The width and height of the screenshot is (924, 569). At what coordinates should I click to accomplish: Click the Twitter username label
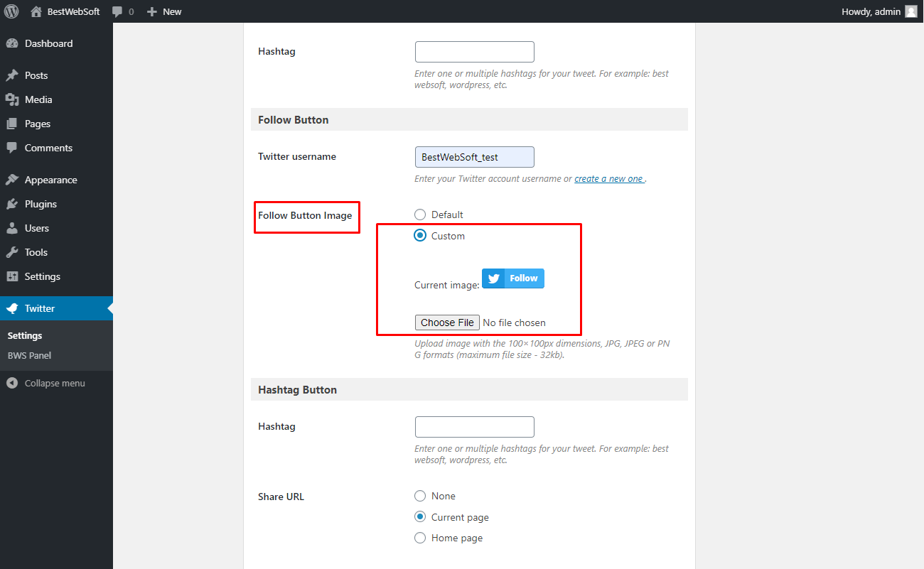click(x=297, y=156)
